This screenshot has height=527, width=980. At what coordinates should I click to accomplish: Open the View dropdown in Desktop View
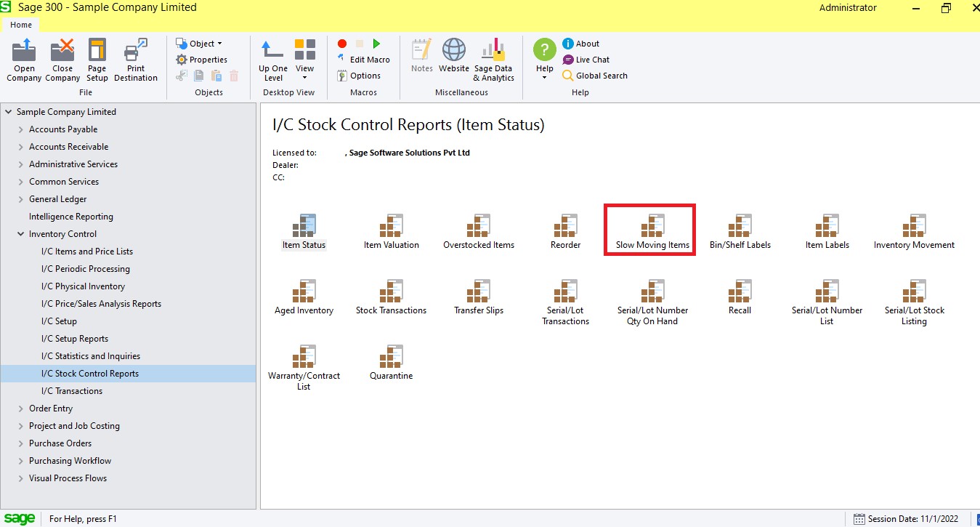tap(304, 60)
